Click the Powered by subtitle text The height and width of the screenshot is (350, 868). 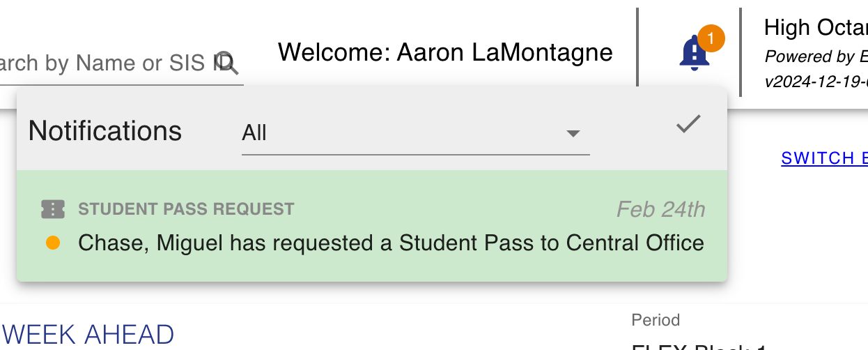pos(816,56)
